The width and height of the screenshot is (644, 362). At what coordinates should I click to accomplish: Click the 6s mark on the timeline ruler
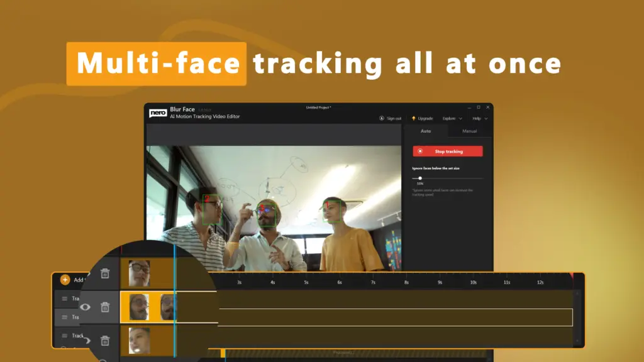pyautogui.click(x=338, y=283)
